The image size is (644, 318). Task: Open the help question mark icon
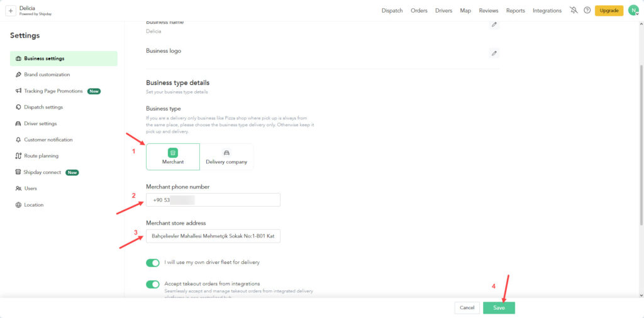coord(587,11)
